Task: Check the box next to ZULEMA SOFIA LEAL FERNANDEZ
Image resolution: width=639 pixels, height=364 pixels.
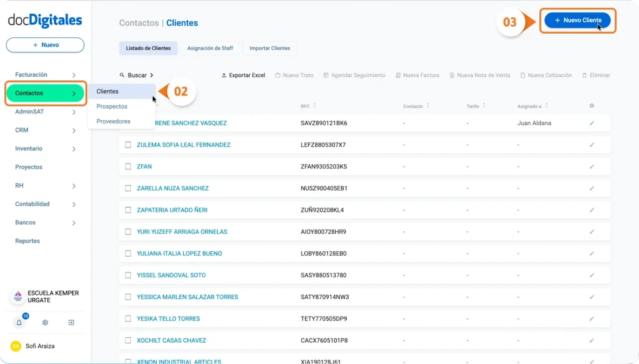Action: (127, 145)
